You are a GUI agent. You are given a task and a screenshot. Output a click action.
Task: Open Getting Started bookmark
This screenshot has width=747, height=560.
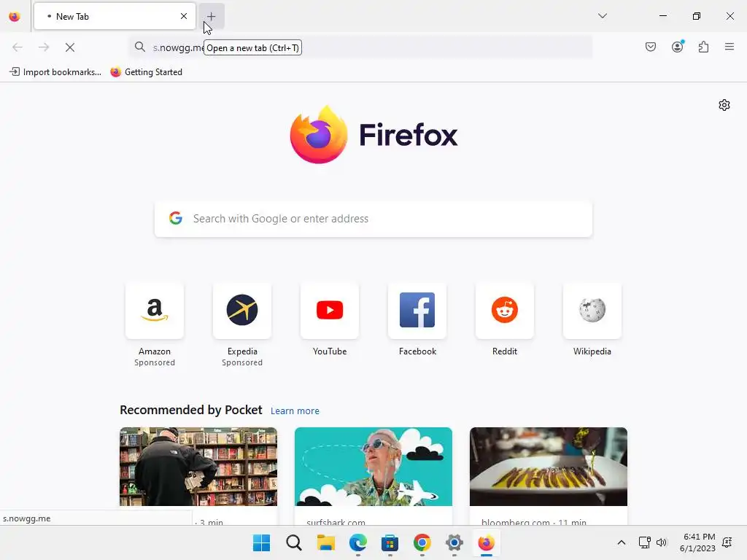[x=146, y=72]
